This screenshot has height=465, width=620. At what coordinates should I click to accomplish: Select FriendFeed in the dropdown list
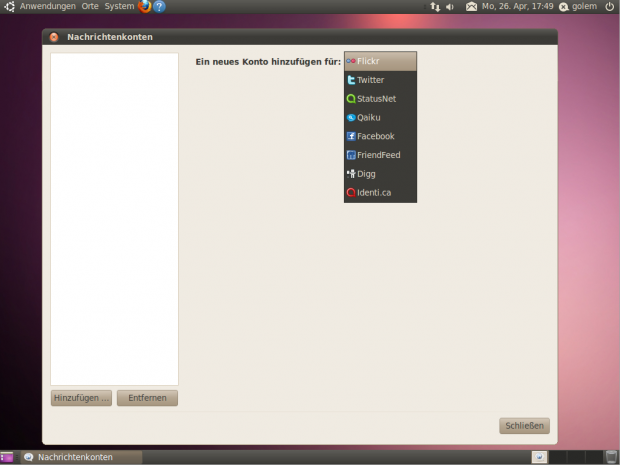click(x=380, y=155)
